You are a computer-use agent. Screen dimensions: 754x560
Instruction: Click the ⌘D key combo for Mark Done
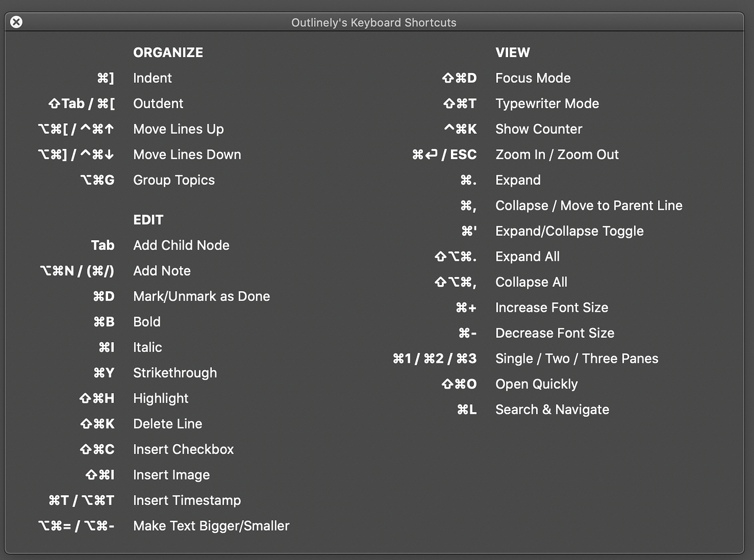tap(104, 296)
